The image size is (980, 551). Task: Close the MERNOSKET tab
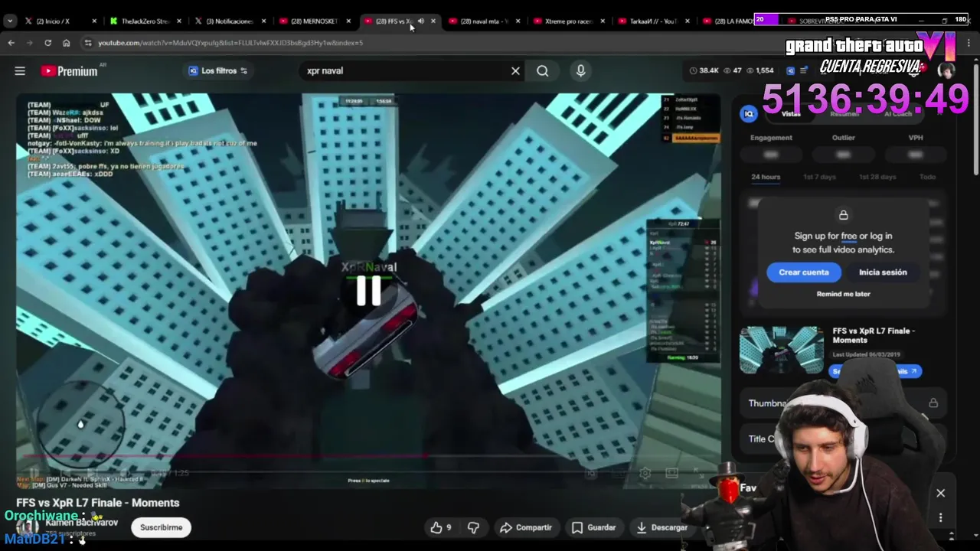tap(348, 21)
